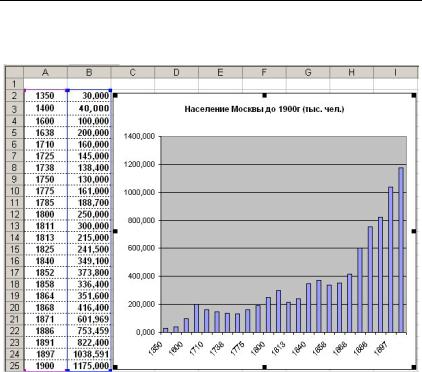This screenshot has height=372, width=422.
Task: Click cell containing 40,000
Action: (x=89, y=108)
